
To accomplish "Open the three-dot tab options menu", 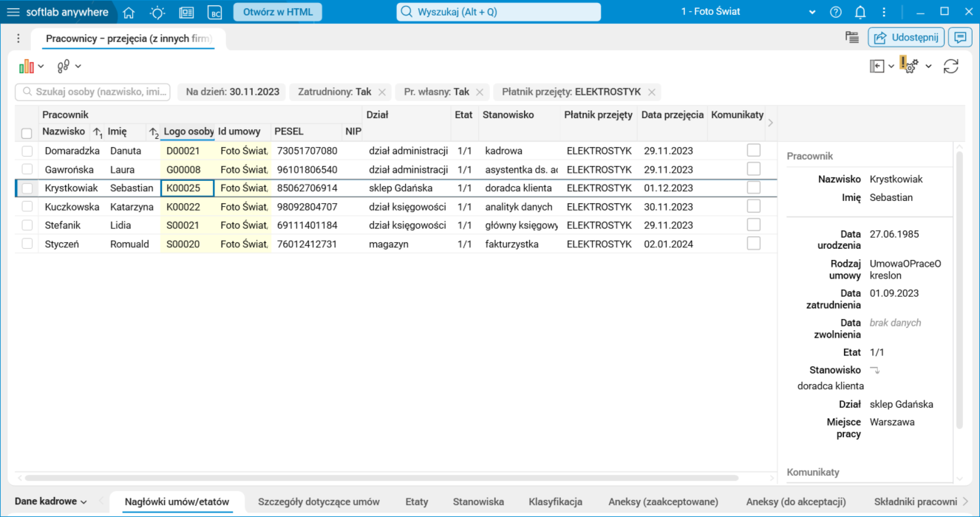I will coord(18,38).
